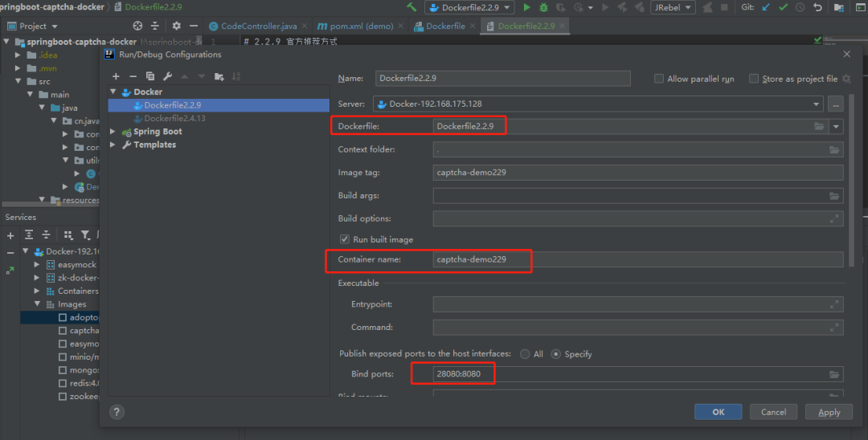868x440 pixels.
Task: Open Dockerfile browse folder icon
Action: point(819,127)
